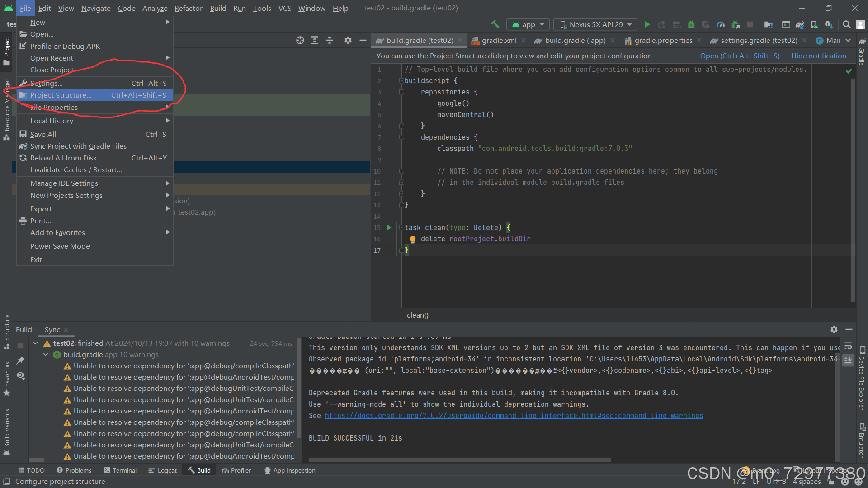Viewport: 868px width, 488px height.
Task: Open the SDK Manager toolbar icon
Action: (829, 24)
